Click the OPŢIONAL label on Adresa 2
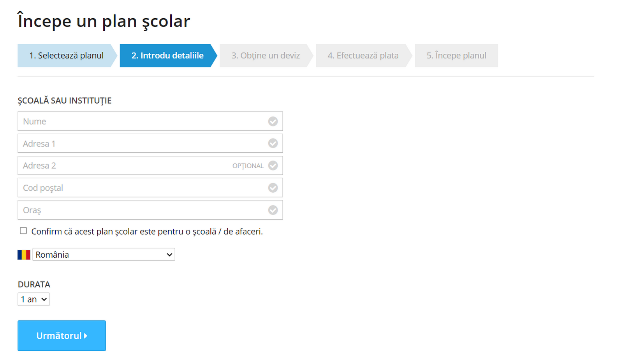Image resolution: width=623 pixels, height=364 pixels. point(248,165)
